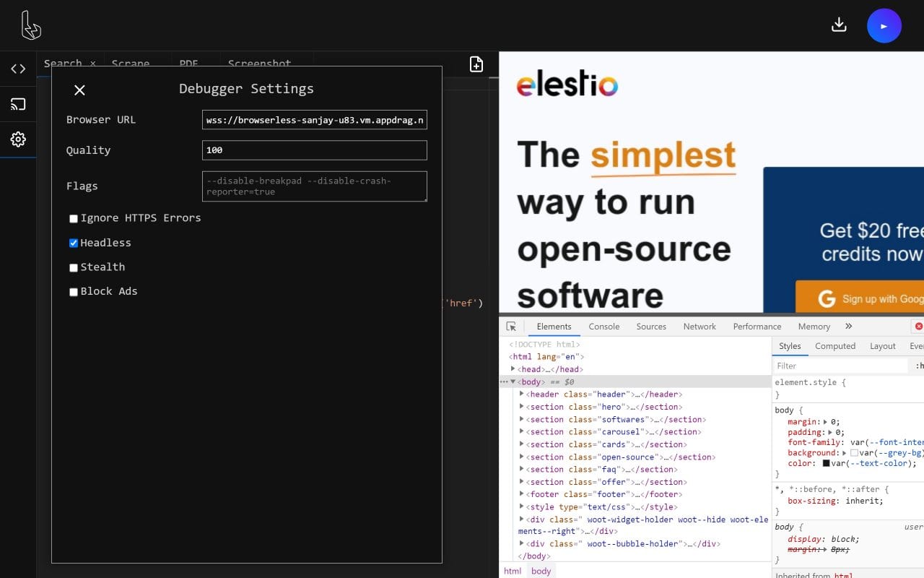Activate the DevTools element inspector picker
This screenshot has width=924, height=578.
click(x=513, y=326)
